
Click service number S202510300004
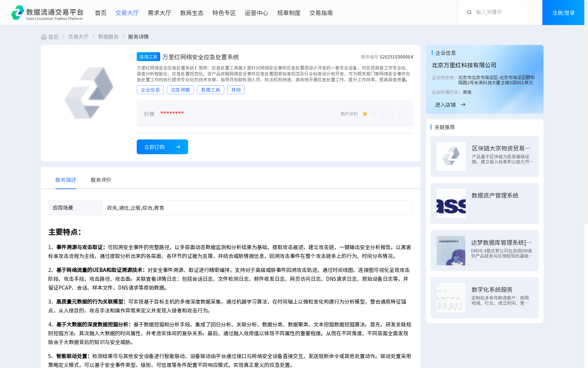click(397, 57)
